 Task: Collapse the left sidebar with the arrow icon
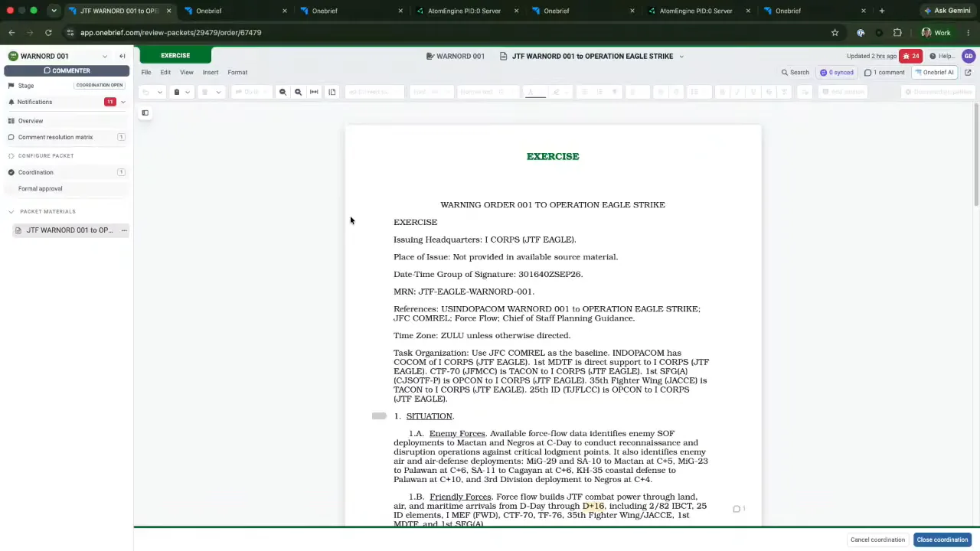point(122,56)
